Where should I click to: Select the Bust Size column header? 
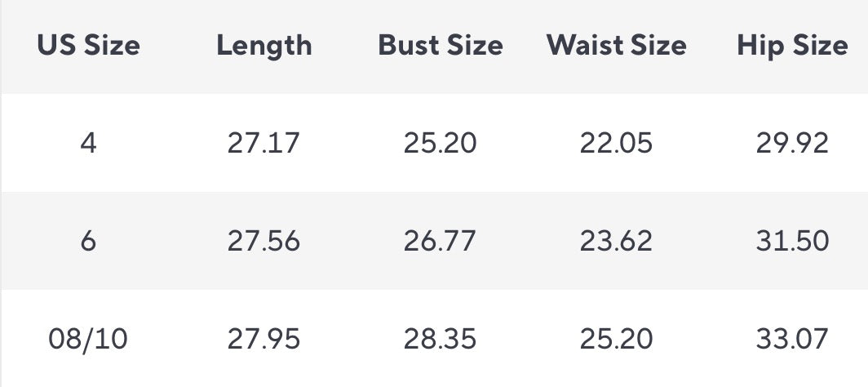tap(441, 45)
